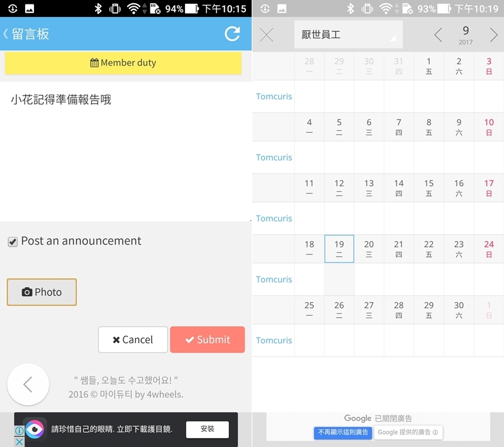
Task: Tap the message text field with 小花記得準備報告哦
Action: point(126,152)
